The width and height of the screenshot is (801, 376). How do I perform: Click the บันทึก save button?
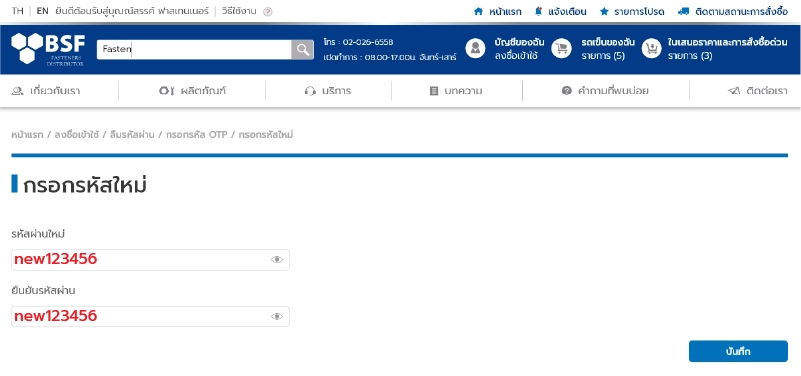pyautogui.click(x=738, y=351)
